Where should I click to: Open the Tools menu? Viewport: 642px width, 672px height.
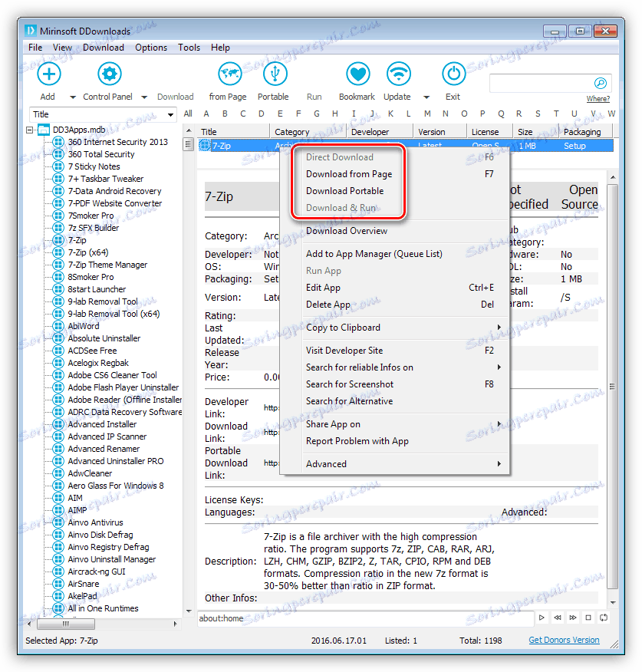coord(189,48)
